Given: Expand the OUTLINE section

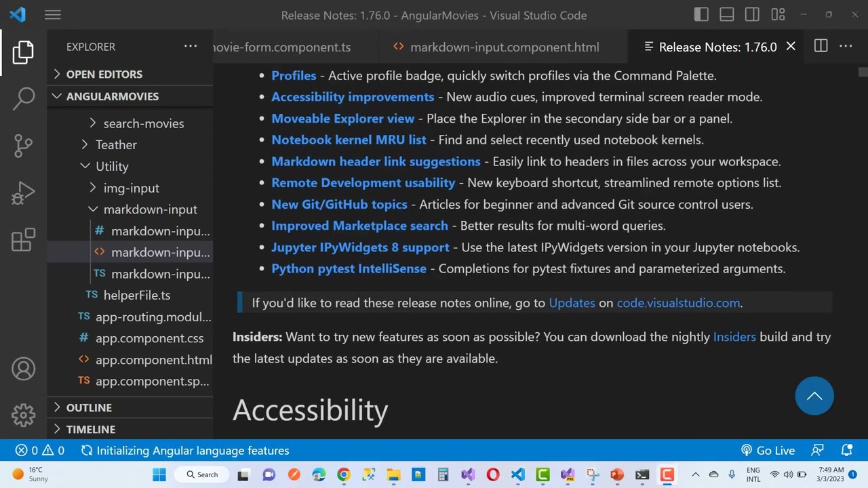Looking at the screenshot, I should click(89, 407).
